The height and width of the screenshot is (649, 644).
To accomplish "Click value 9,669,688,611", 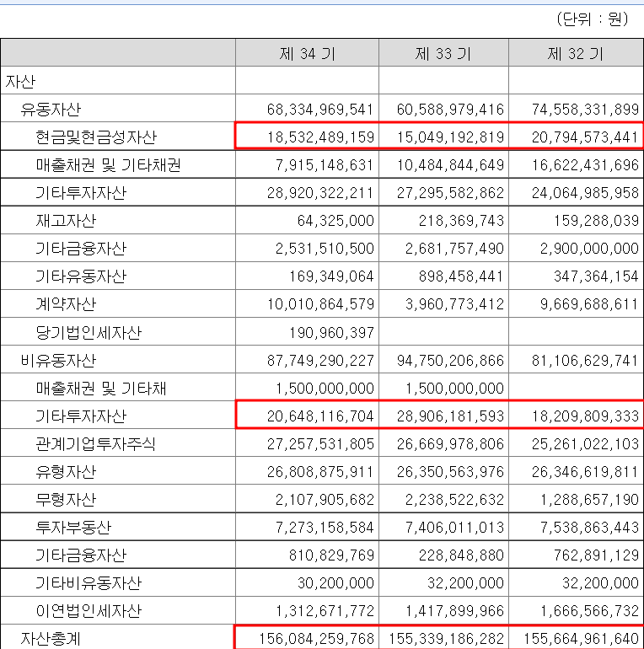I will pyautogui.click(x=589, y=304).
